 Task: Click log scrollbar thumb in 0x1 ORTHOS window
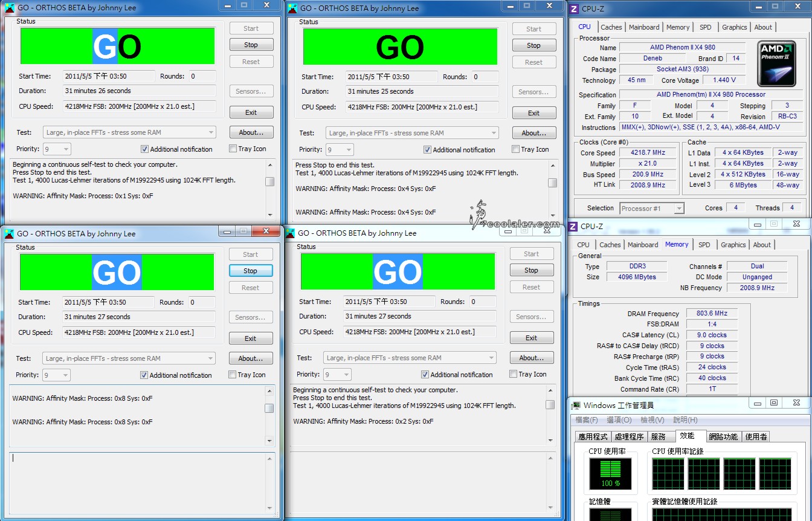[x=270, y=182]
